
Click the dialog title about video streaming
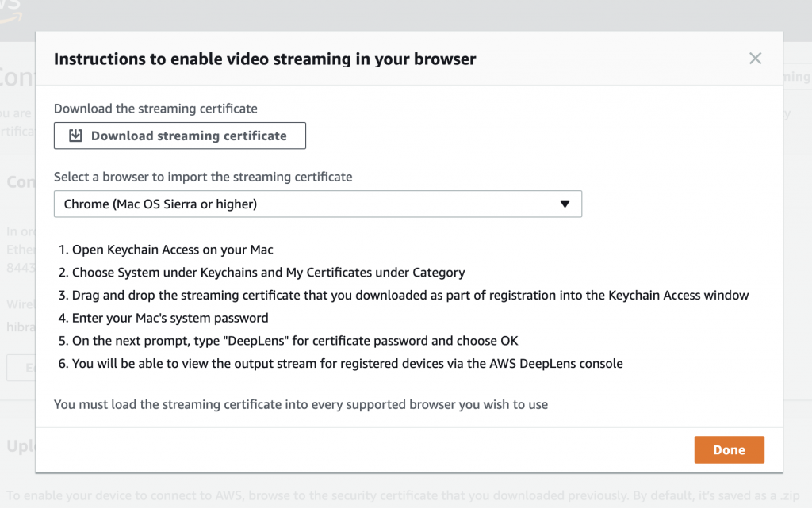265,59
